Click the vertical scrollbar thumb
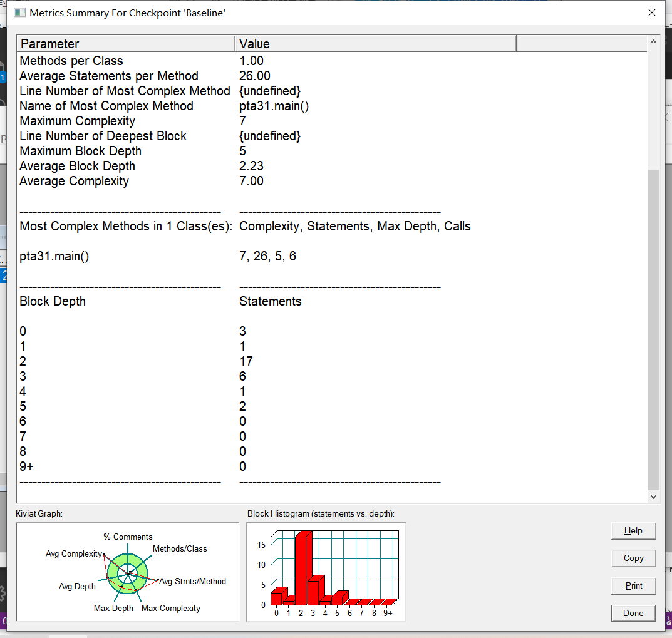Image resolution: width=672 pixels, height=638 pixels. (x=653, y=329)
